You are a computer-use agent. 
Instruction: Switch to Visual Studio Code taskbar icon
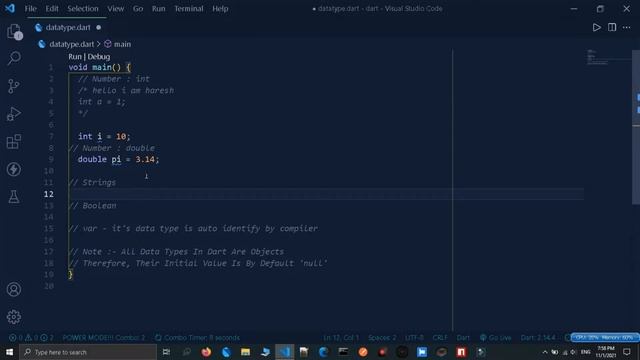[284, 352]
